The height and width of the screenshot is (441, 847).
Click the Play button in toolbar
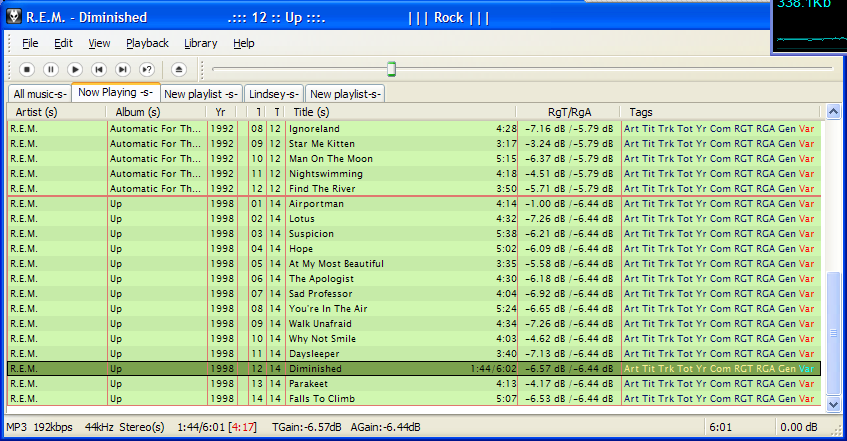pyautogui.click(x=75, y=70)
